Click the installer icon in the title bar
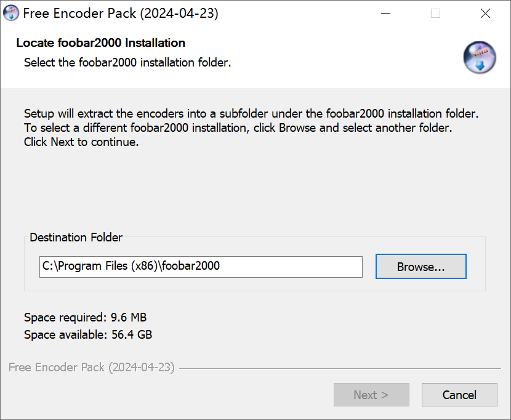Image resolution: width=511 pixels, height=420 pixels. click(x=12, y=14)
